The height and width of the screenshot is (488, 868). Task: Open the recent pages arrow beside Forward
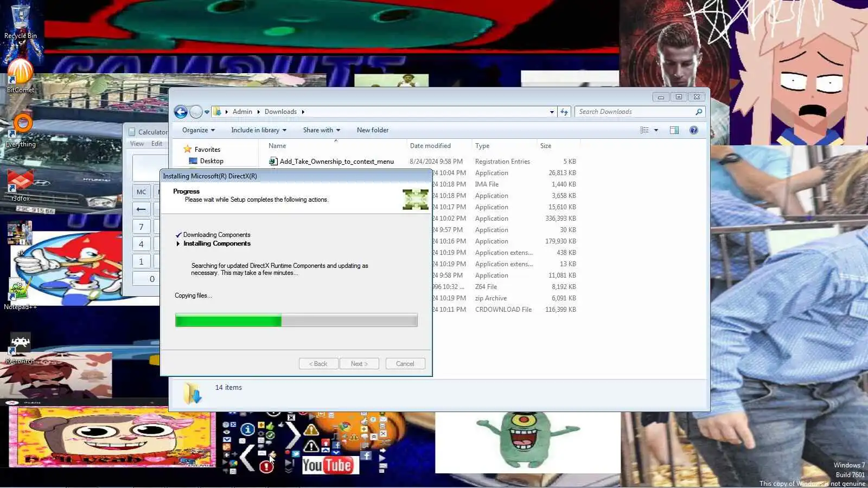[x=207, y=112]
